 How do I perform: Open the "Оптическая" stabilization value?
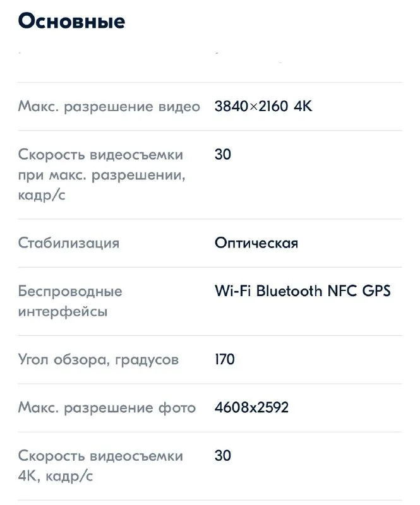[x=256, y=243]
